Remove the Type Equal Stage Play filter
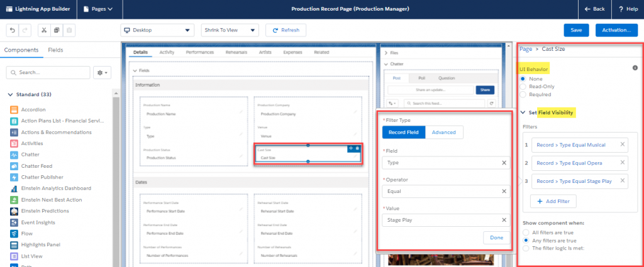 click(622, 180)
